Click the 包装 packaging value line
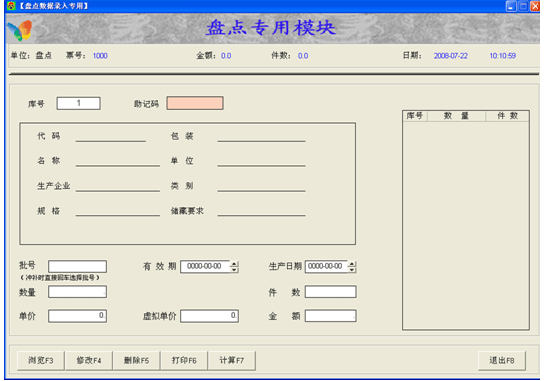Viewport: 544px width, 381px height. point(261,137)
